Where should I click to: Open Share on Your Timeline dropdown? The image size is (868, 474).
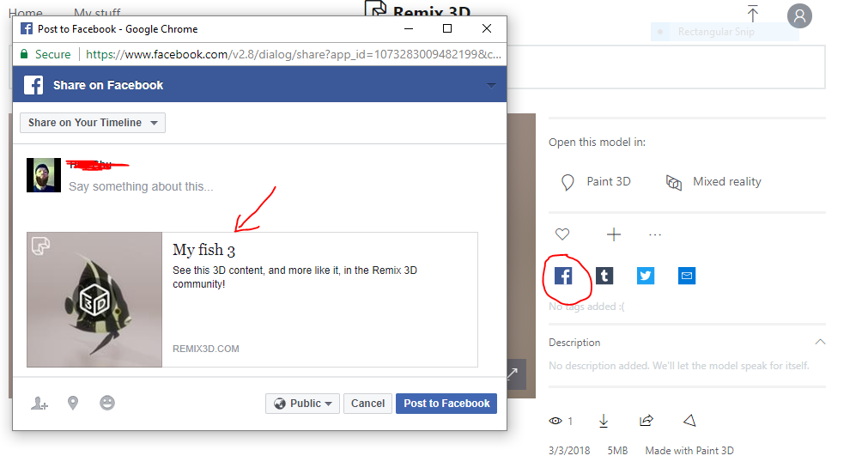93,123
